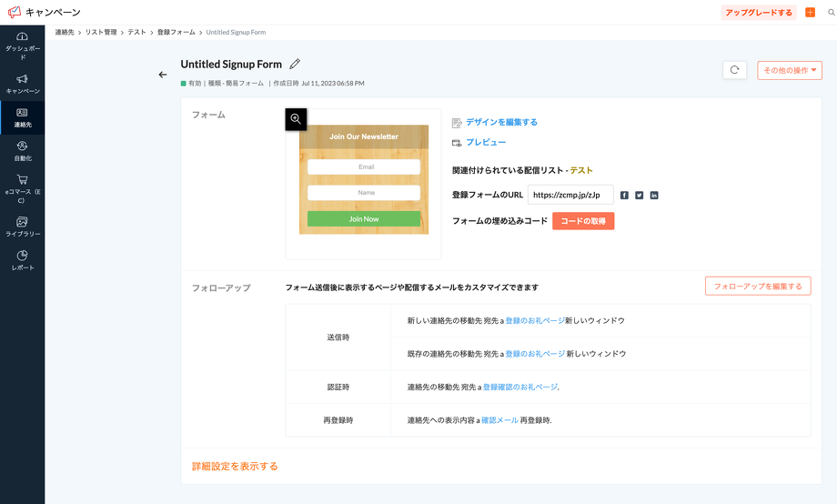Click the signup form URL field

point(570,195)
